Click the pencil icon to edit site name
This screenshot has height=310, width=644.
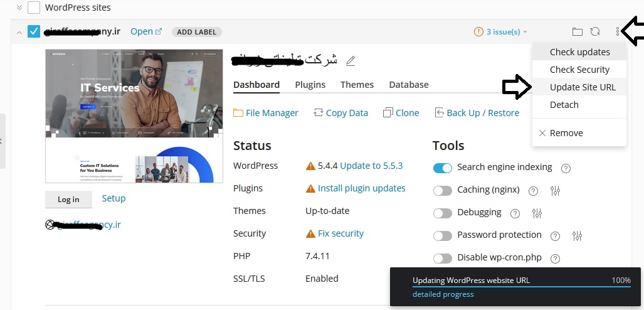351,61
